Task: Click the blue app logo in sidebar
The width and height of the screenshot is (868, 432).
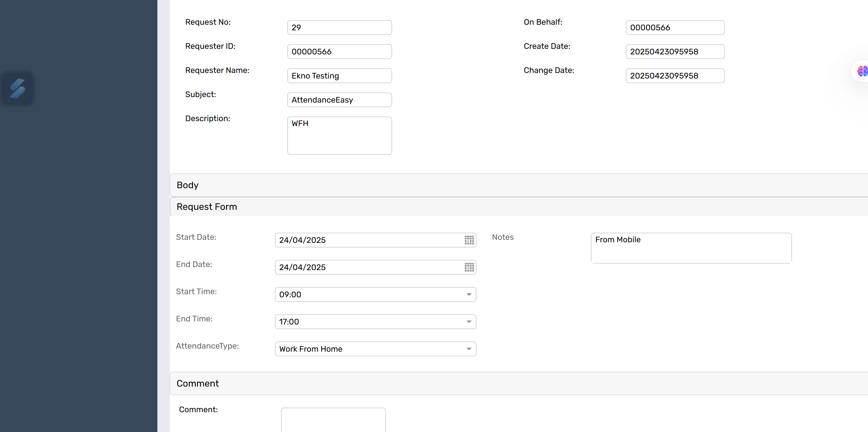Action: (18, 89)
